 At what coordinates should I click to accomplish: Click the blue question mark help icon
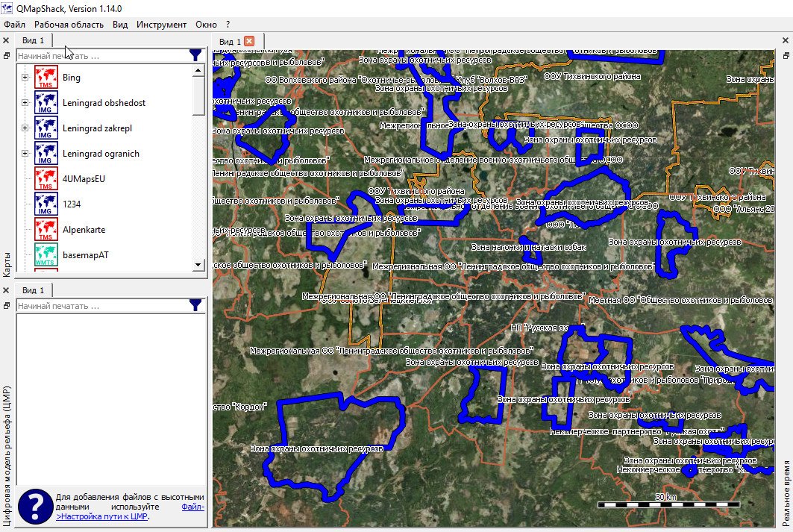(34, 506)
